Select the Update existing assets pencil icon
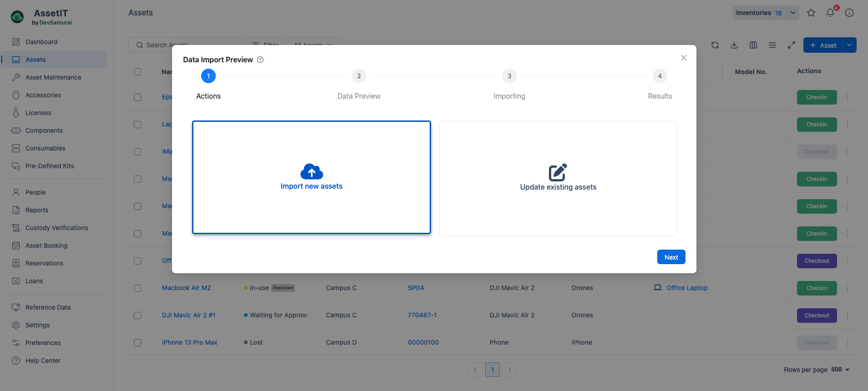 558,172
